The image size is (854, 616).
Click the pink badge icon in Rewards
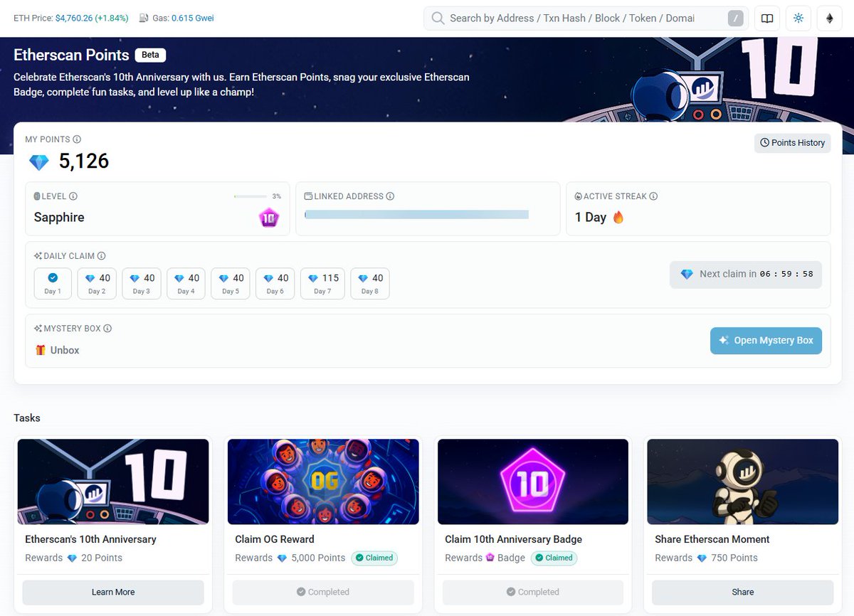[x=490, y=558]
